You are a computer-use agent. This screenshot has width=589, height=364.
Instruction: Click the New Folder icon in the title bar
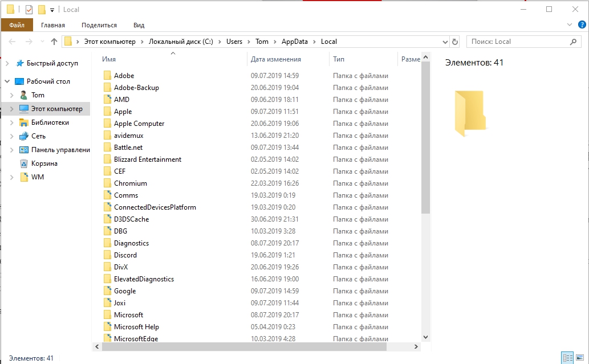point(42,10)
